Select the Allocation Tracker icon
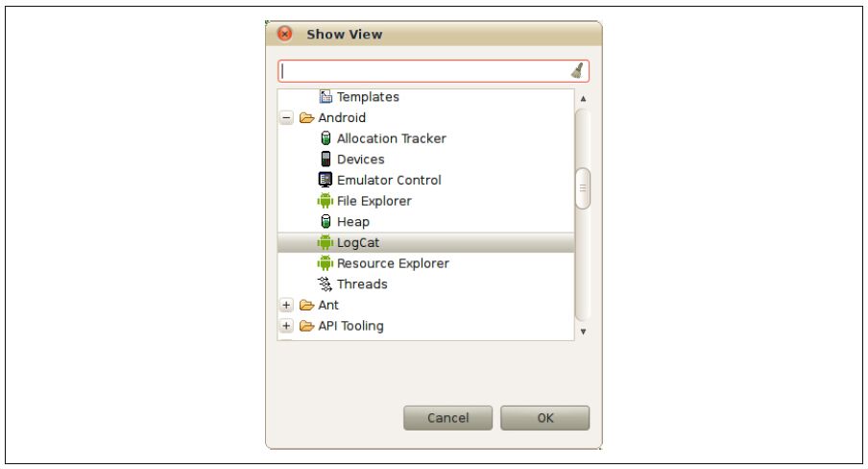868x469 pixels. tap(325, 138)
